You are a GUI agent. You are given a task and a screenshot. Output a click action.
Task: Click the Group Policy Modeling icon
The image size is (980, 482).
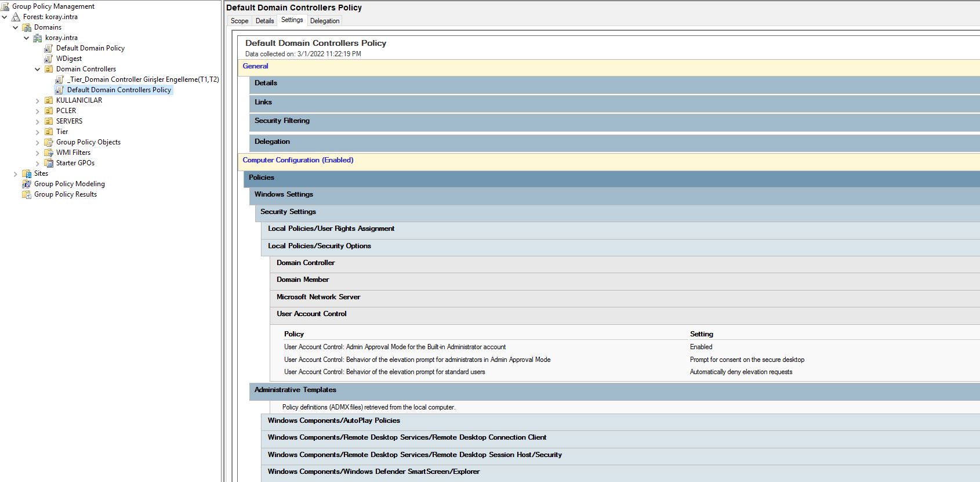point(27,184)
